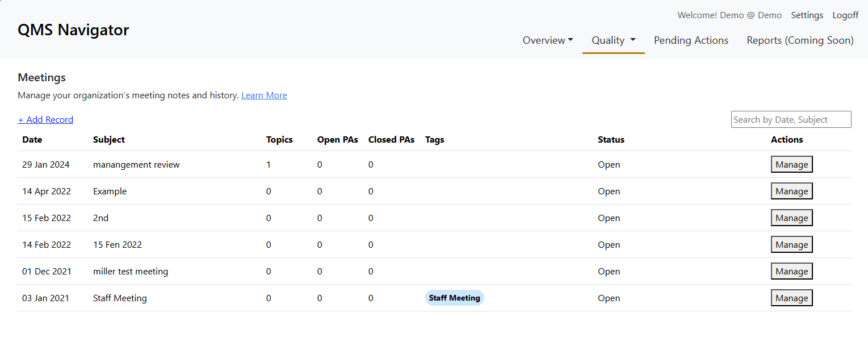This screenshot has width=868, height=354.
Task: Focus the Search by Date, Subject field
Action: coord(791,119)
